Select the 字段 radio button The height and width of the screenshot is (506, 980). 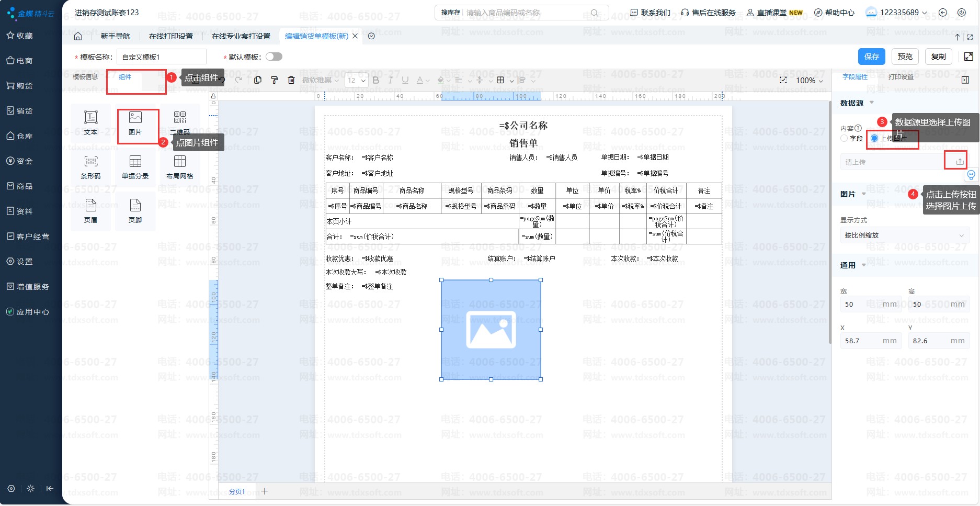pyautogui.click(x=844, y=138)
